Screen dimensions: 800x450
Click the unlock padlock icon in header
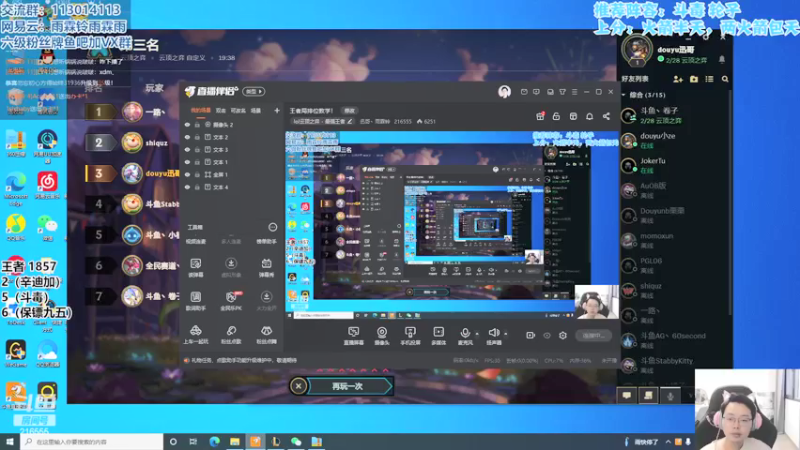(x=556, y=116)
